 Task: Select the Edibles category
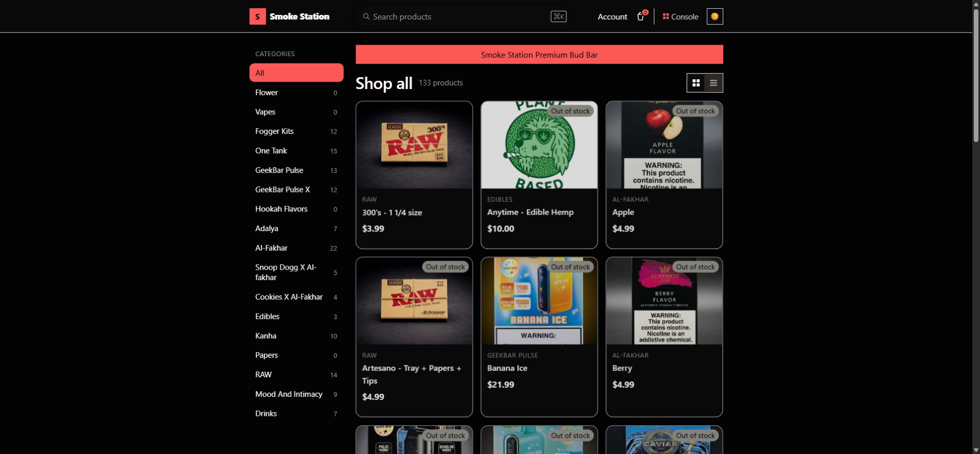296,317
